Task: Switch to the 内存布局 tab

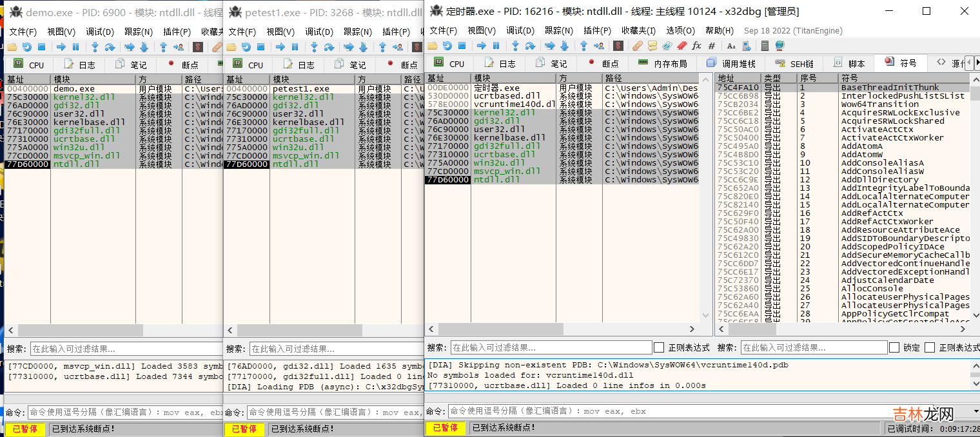Action: click(663, 64)
